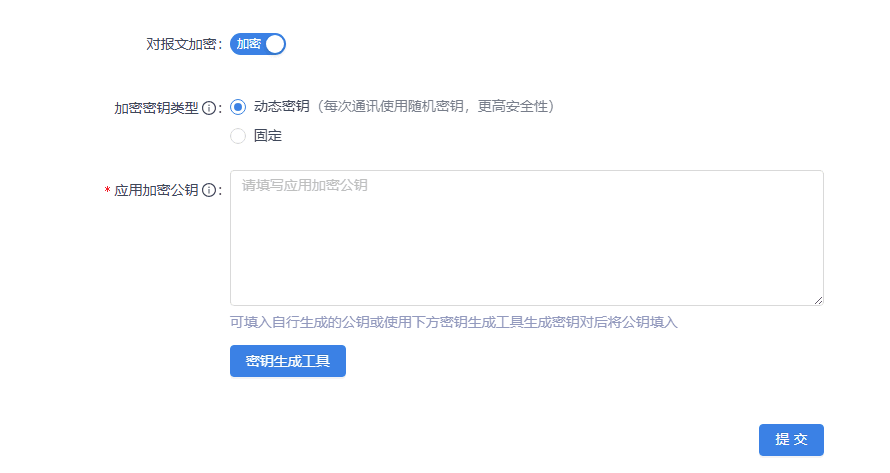The height and width of the screenshot is (473, 890).
Task: Click the textarea resize handle corner
Action: tap(818, 300)
